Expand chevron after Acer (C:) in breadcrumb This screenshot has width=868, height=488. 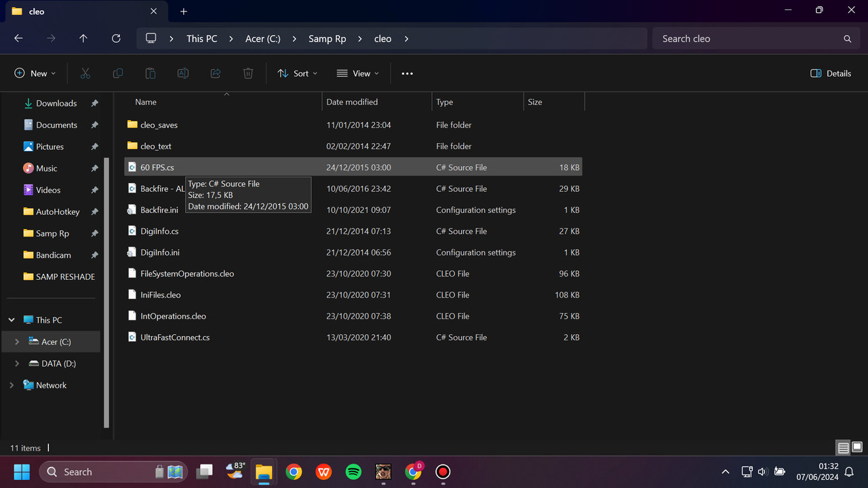(x=294, y=39)
